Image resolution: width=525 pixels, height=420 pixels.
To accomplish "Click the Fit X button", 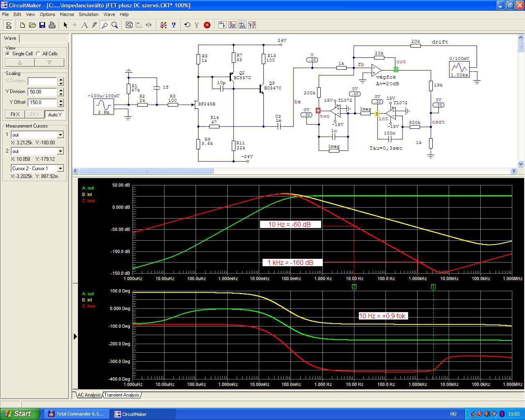I will coord(15,114).
